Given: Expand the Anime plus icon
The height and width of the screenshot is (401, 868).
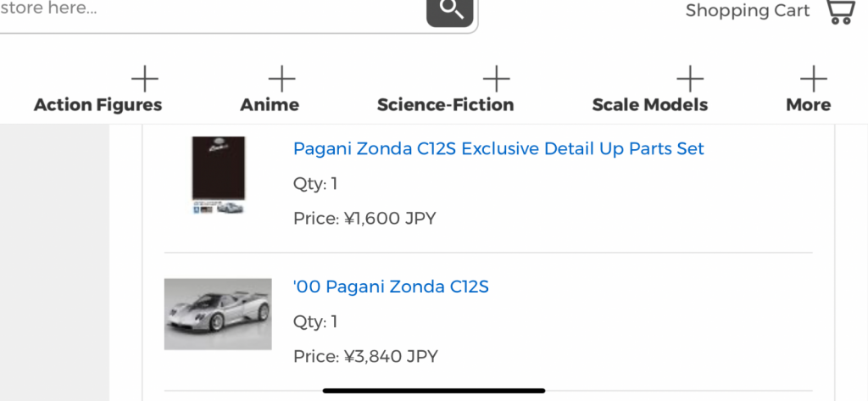Looking at the screenshot, I should pos(281,80).
